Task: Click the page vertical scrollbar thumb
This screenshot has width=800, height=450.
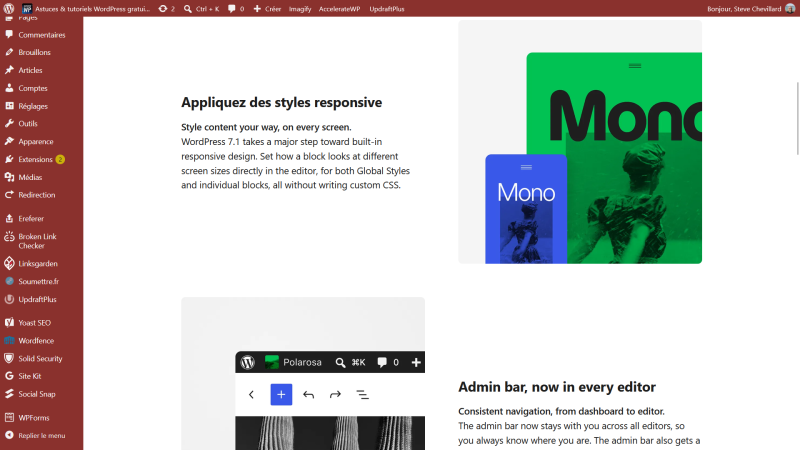Action: (797, 118)
